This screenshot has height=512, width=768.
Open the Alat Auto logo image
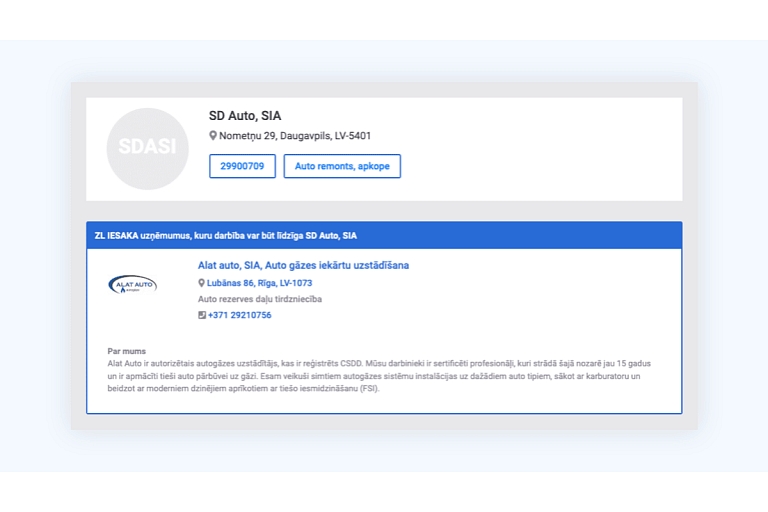click(x=132, y=285)
